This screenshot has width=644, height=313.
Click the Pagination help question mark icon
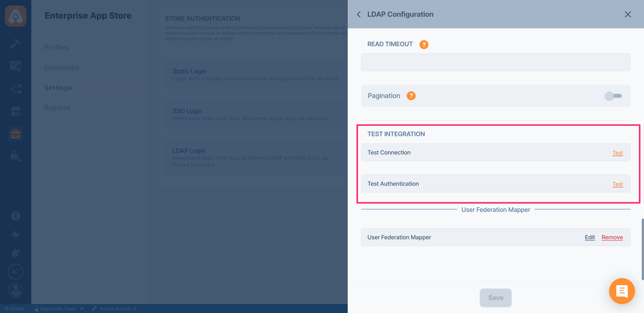point(411,96)
